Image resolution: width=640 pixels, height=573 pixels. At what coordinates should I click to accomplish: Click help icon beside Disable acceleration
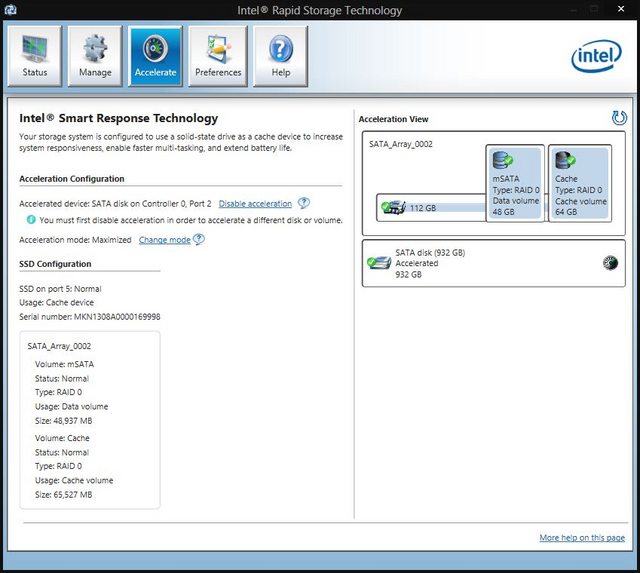pos(304,202)
